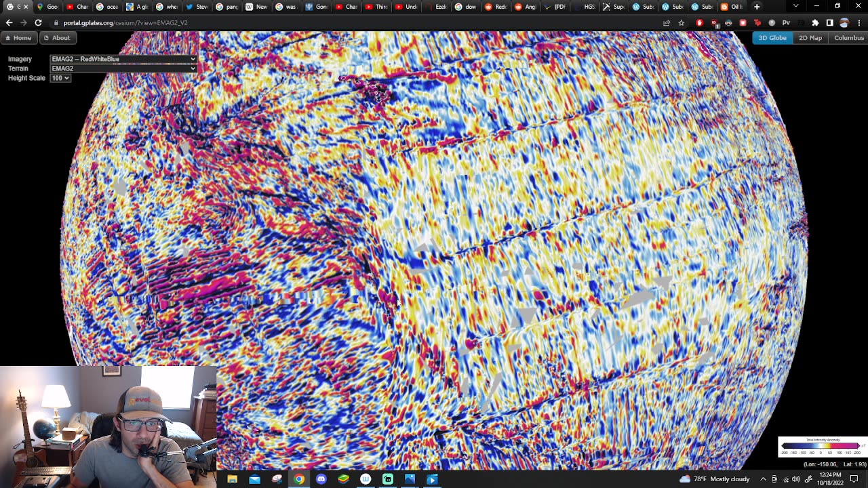
Task: Switch to the 'HGS' tab
Action: point(585,7)
